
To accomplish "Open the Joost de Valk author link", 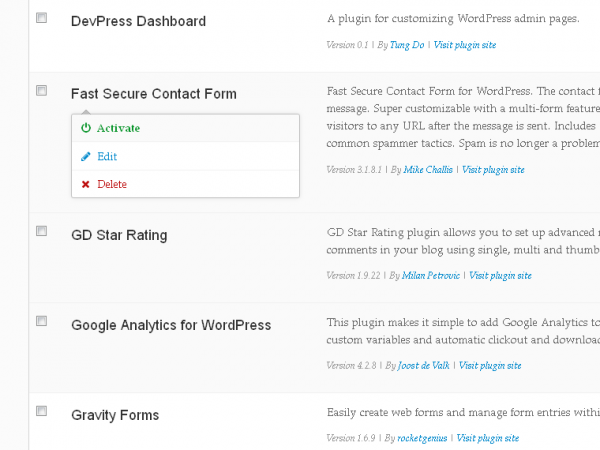I will coord(424,365).
